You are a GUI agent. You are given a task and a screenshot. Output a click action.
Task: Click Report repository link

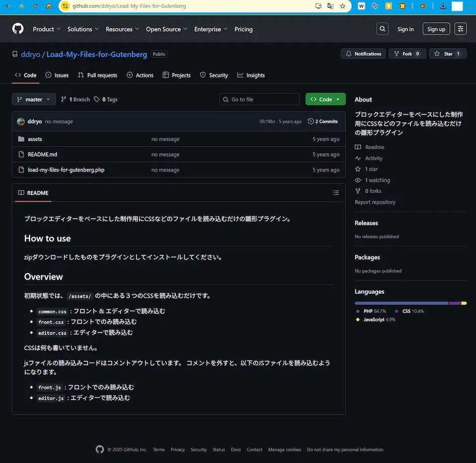tap(375, 202)
